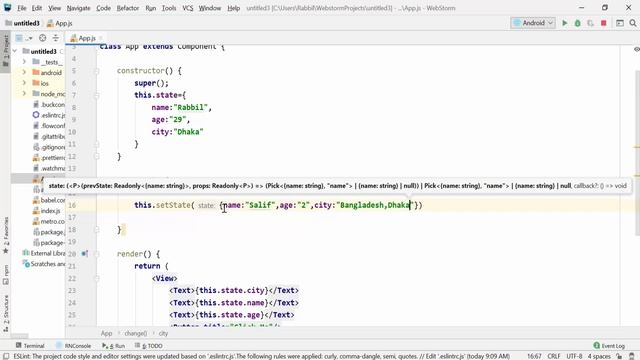Toggle the npm tool window sidebar tab
640x360 pixels.
[x=5, y=275]
